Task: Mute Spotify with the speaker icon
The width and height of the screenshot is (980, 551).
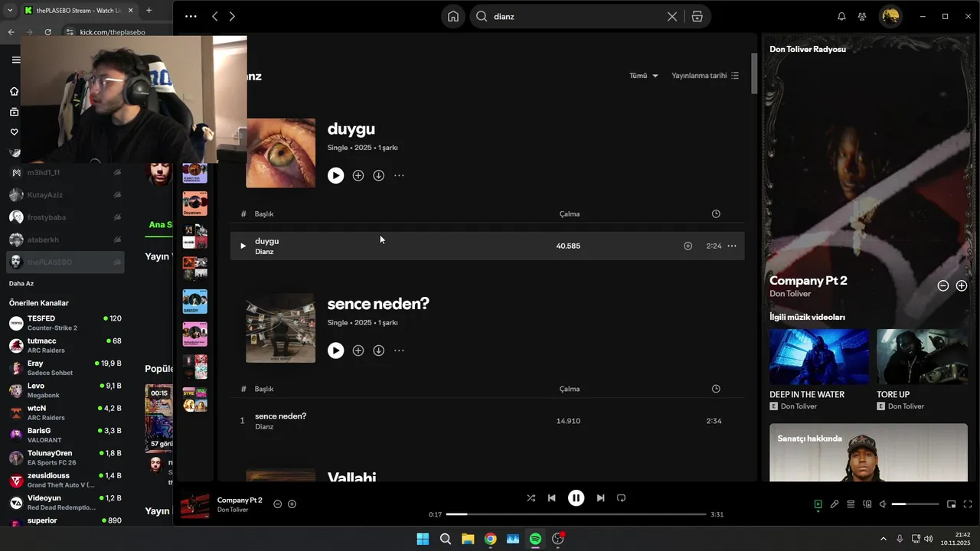Action: [883, 504]
